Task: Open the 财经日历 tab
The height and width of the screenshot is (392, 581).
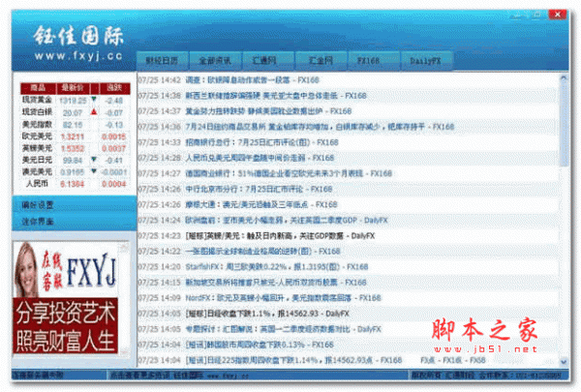Action: 163,61
